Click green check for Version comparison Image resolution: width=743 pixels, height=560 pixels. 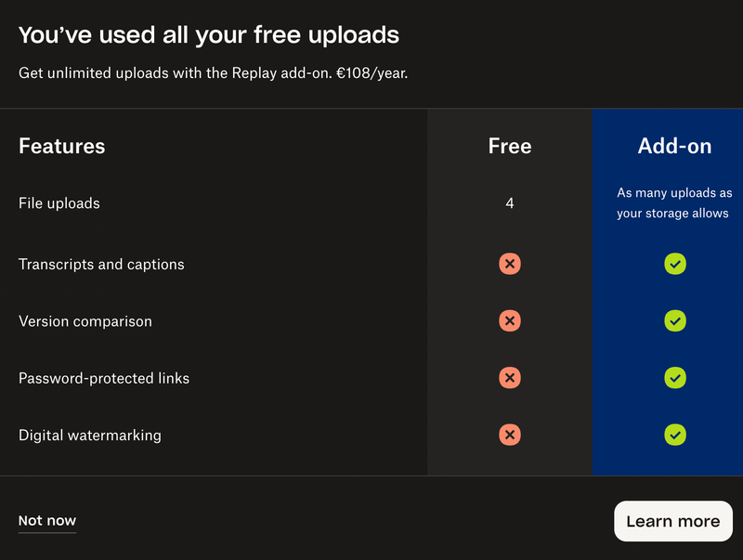[675, 321]
